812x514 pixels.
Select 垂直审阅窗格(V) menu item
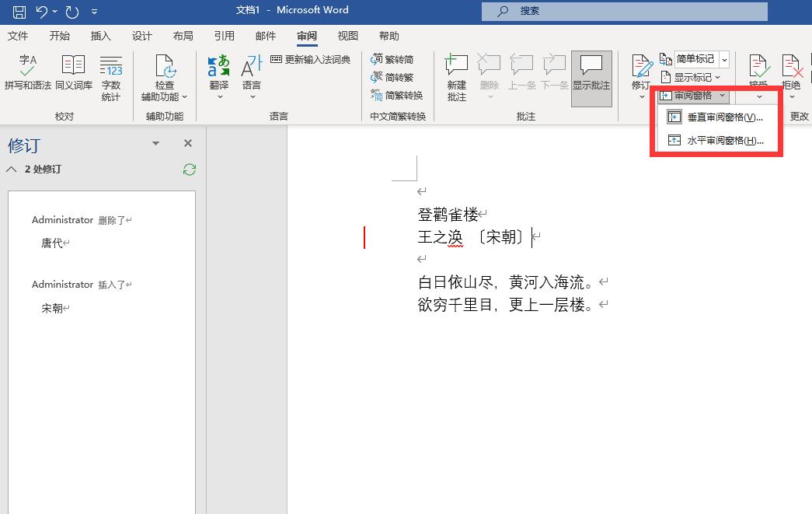coord(716,117)
